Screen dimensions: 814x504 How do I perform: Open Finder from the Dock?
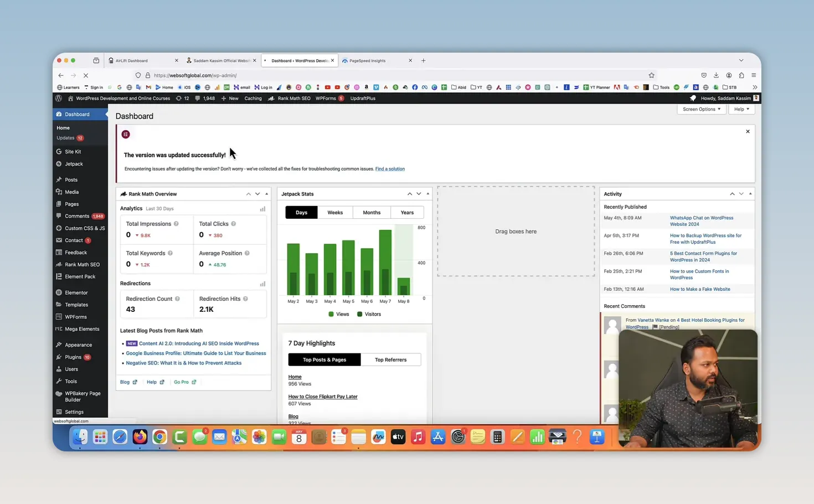[80, 437]
